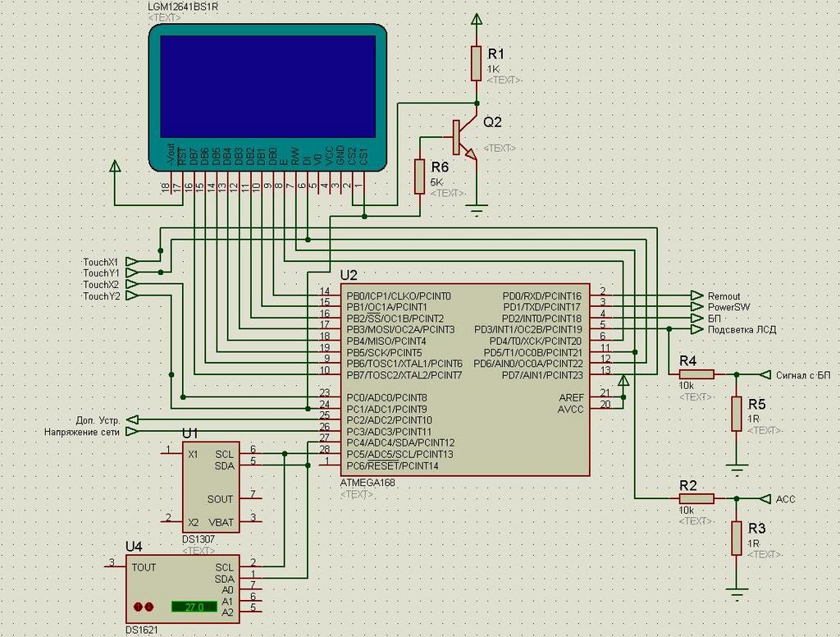The image size is (840, 637).
Task: Click the ground symbol below Q2
Action: tap(477, 210)
